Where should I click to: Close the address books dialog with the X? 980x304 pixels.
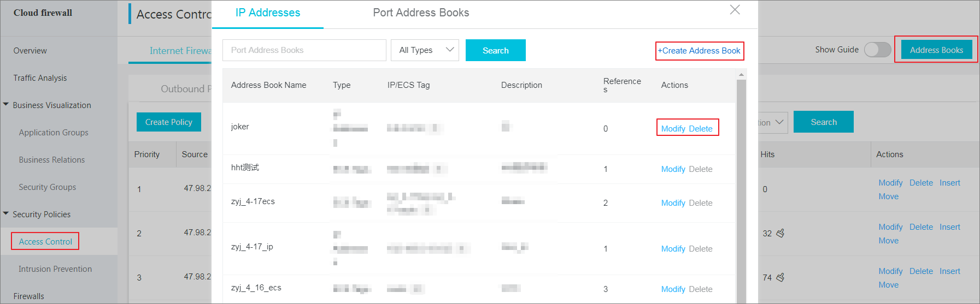[x=735, y=10]
